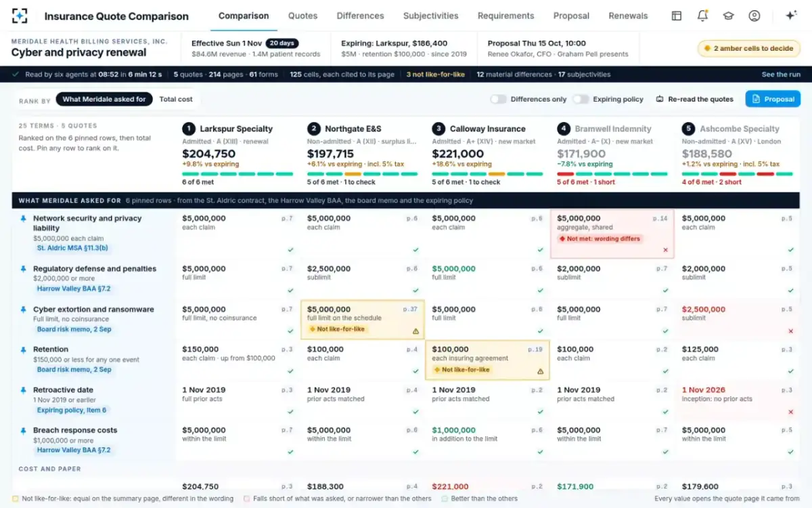Click warning triangle in Northgate ransomware cell
The image size is (812, 508).
click(415, 331)
